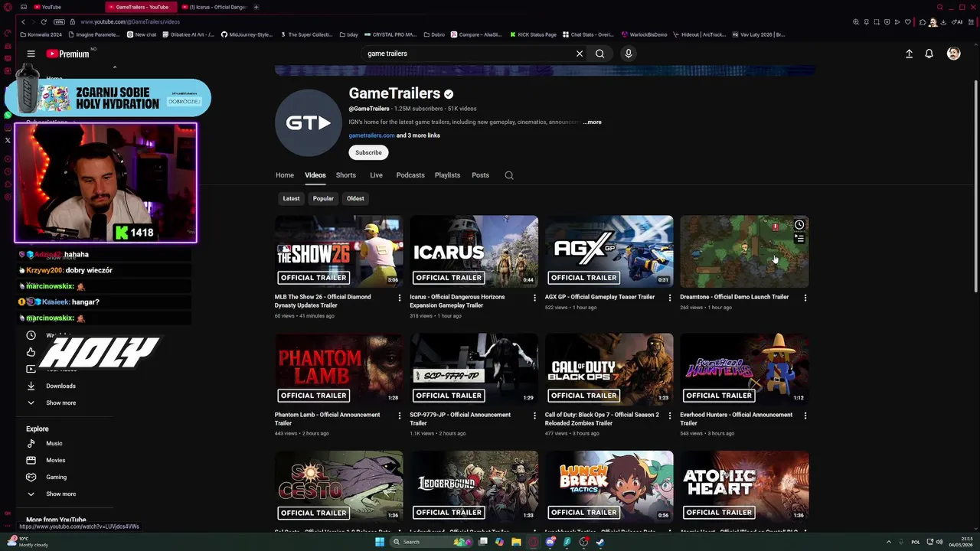Switch to the Posts tab
980x551 pixels.
(x=480, y=175)
